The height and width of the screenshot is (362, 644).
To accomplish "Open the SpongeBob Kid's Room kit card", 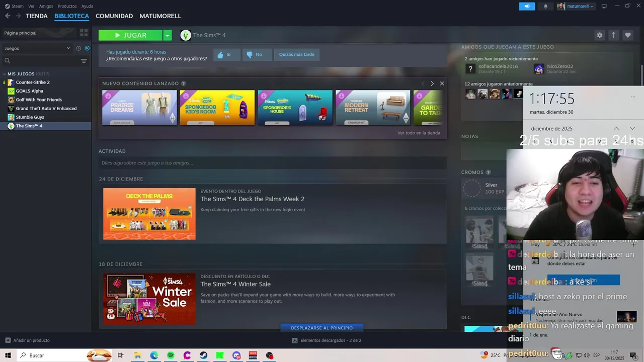I will pyautogui.click(x=217, y=108).
